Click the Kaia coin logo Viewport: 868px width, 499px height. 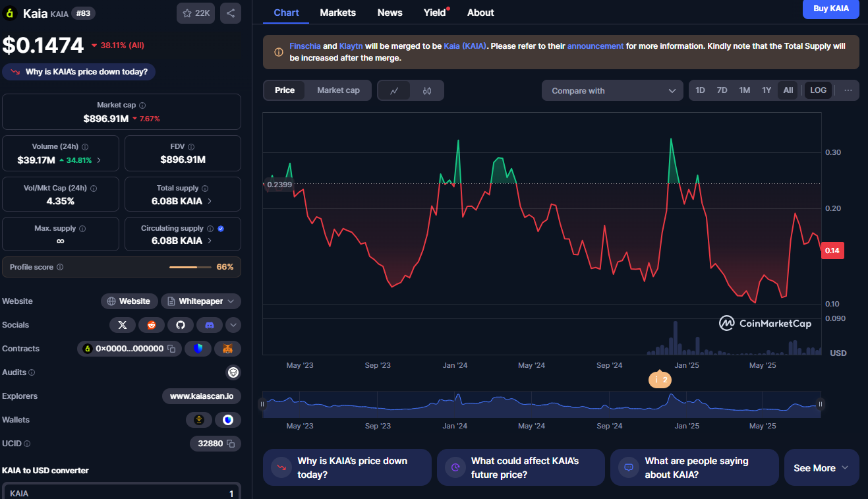11,13
